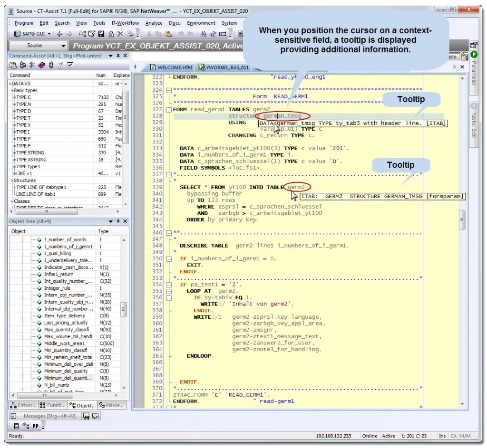Click the Goto button near the editor
The image size is (487, 448).
tap(453, 56)
